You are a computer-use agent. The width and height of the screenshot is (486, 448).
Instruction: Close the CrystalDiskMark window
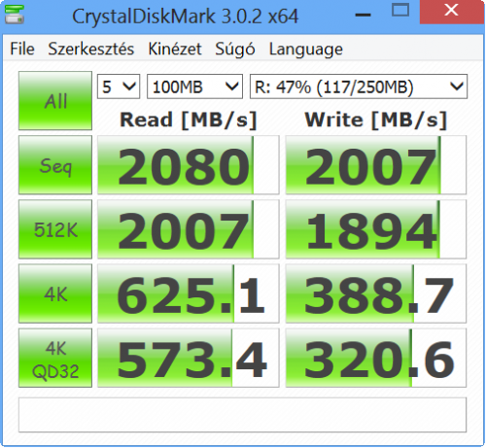(452, 12)
